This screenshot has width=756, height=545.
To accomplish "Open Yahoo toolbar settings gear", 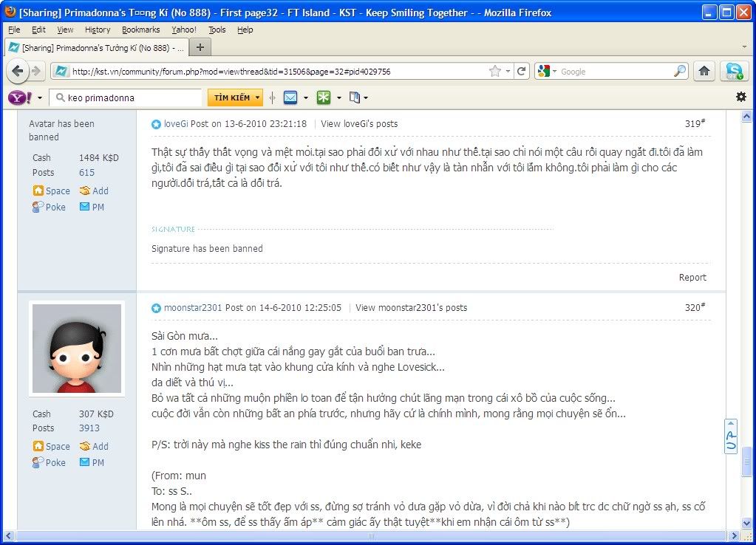I will pyautogui.click(x=741, y=97).
